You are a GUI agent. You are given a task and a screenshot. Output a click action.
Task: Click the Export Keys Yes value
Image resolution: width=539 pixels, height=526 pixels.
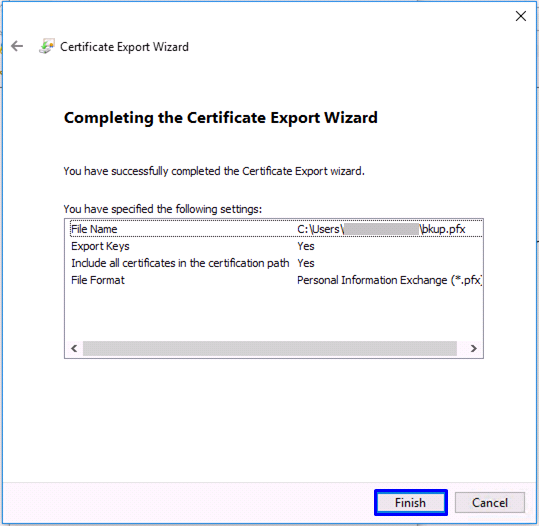click(x=306, y=246)
